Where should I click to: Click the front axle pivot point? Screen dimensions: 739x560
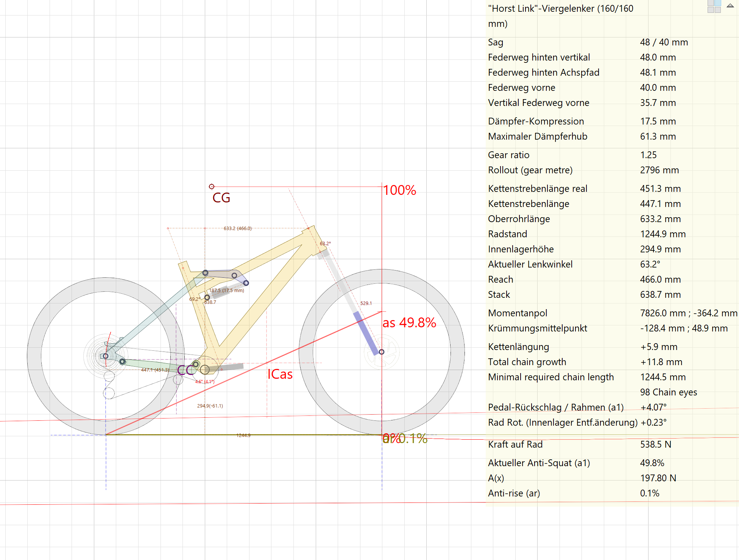382,352
